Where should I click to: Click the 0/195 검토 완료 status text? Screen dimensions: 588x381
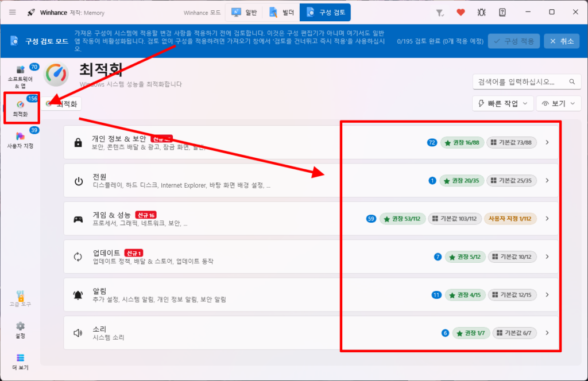(x=440, y=41)
